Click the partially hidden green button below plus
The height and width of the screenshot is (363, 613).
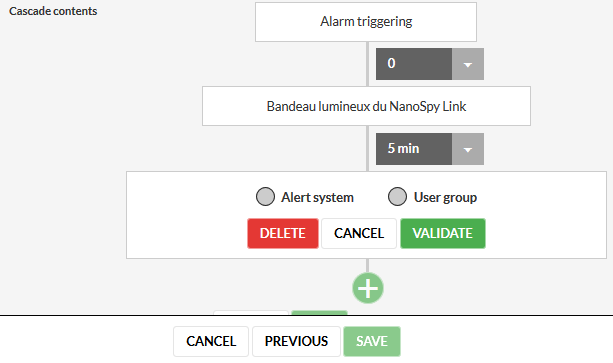coord(319,313)
